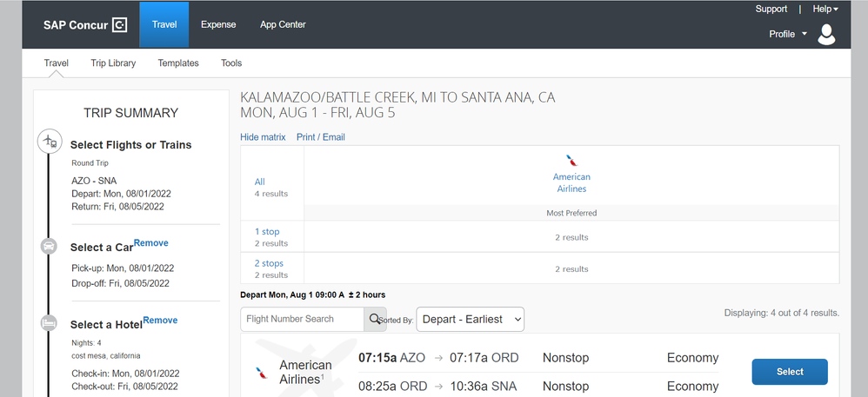Click the Displaying 4 out of 4 results text

pyautogui.click(x=782, y=313)
